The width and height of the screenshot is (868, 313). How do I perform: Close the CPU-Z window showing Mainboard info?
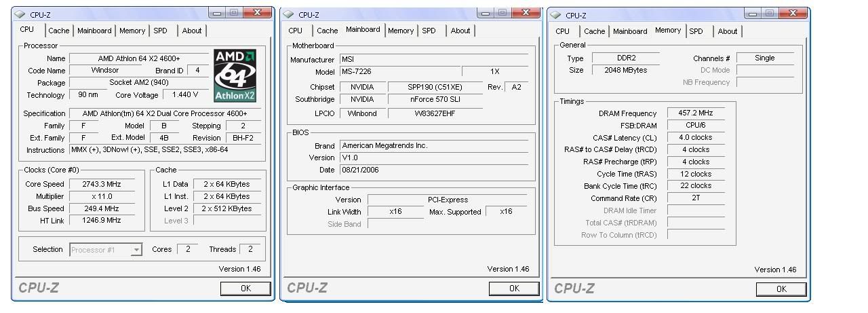click(526, 13)
